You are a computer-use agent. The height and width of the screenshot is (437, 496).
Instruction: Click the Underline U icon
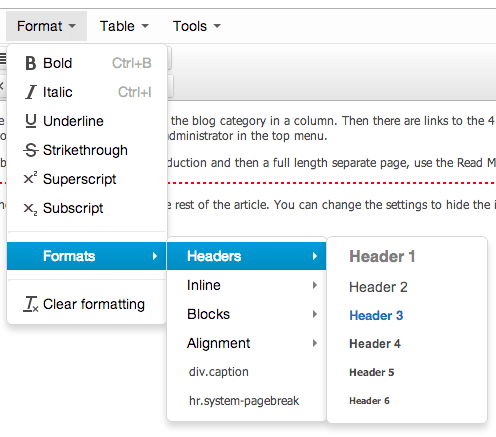click(31, 121)
